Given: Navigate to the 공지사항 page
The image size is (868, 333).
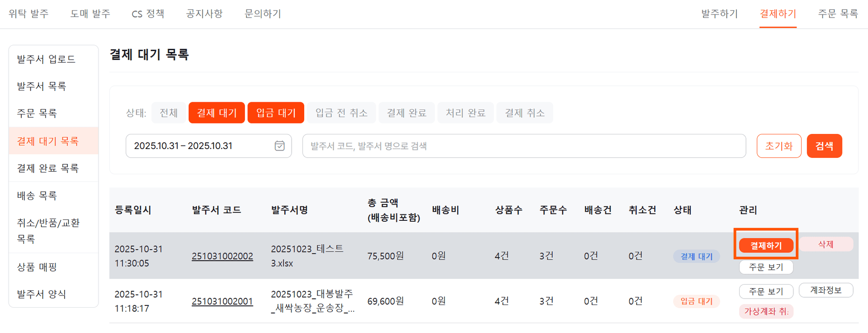Looking at the screenshot, I should (204, 14).
